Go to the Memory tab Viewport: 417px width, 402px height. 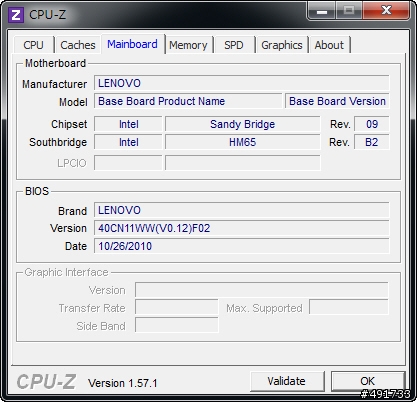188,45
